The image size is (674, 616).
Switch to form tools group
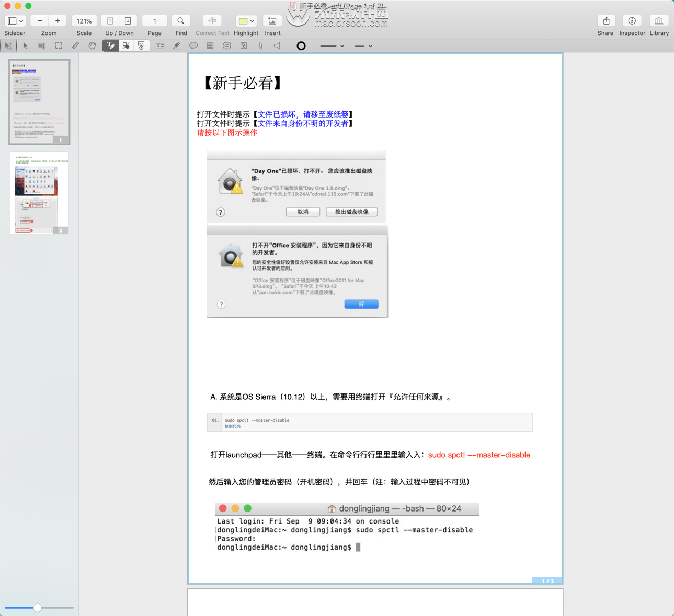142,46
